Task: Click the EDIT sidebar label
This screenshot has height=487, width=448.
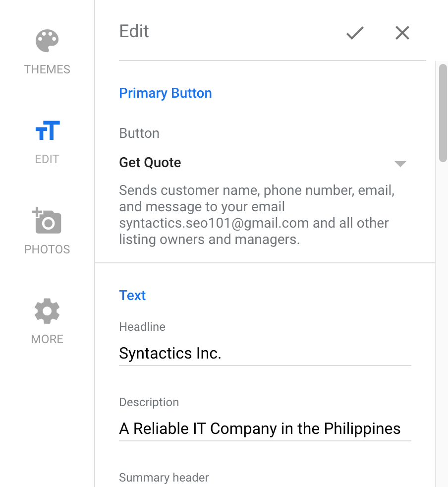Action: click(x=47, y=159)
